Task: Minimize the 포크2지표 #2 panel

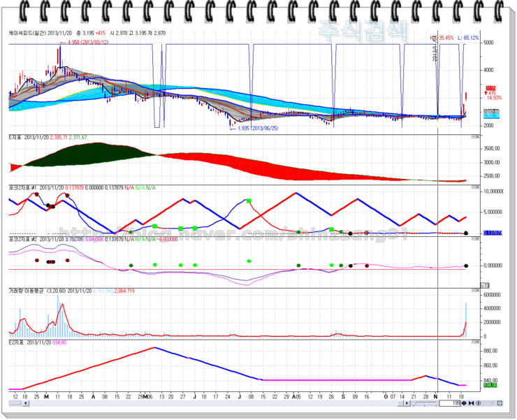Action: (x=474, y=238)
